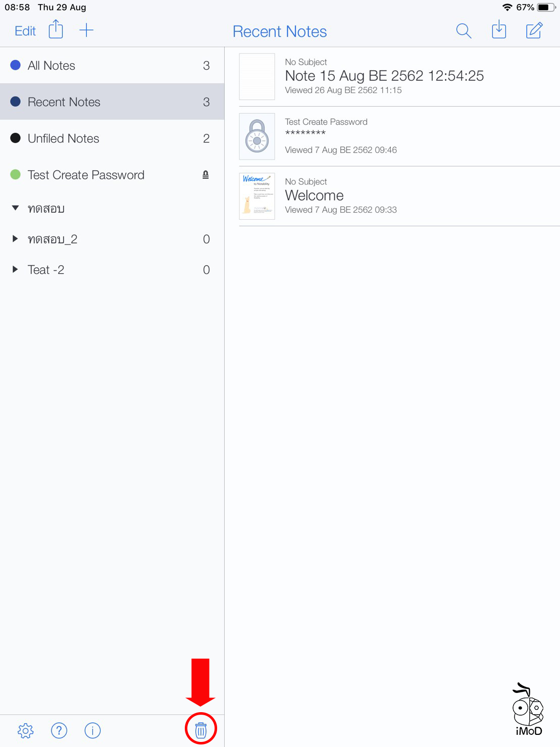Image resolution: width=560 pixels, height=747 pixels.
Task: Open the Trash with the bin icon
Action: [x=201, y=729]
